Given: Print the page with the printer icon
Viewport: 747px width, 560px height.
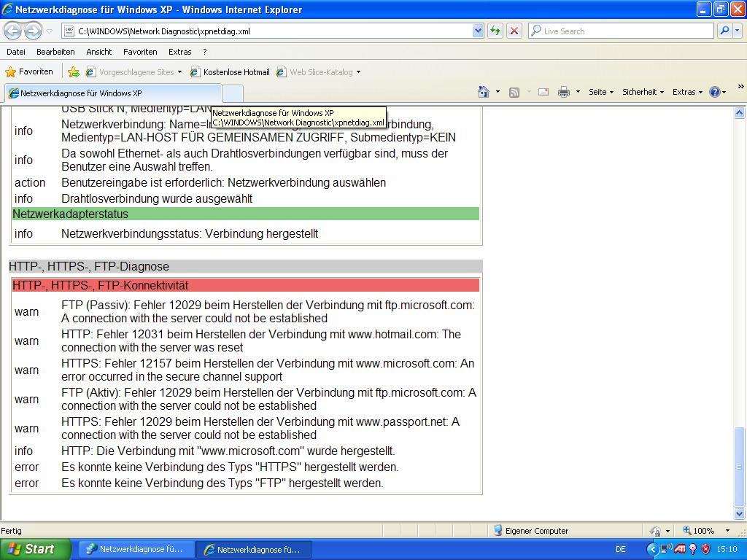Looking at the screenshot, I should pos(564,92).
